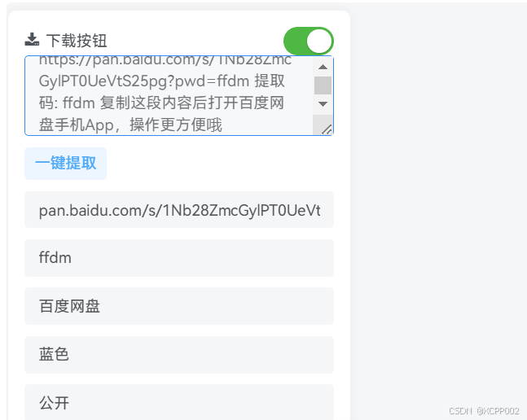This screenshot has width=527, height=420.
Task: Click the scrollbar down arrow in textarea
Action: click(323, 104)
